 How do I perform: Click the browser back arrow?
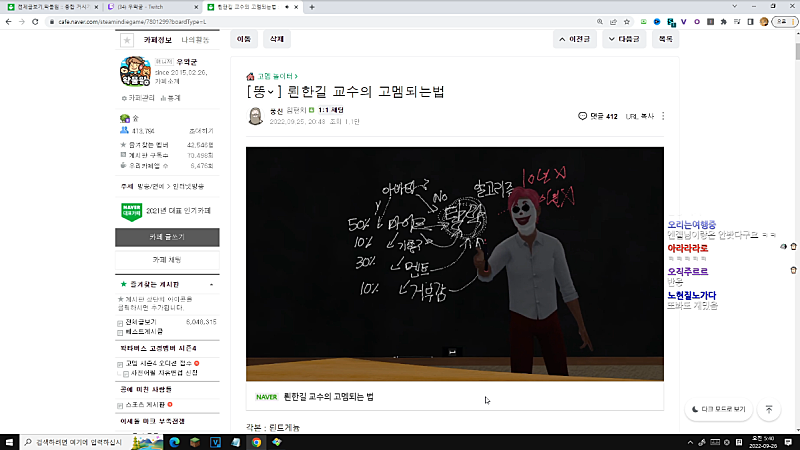(8, 22)
